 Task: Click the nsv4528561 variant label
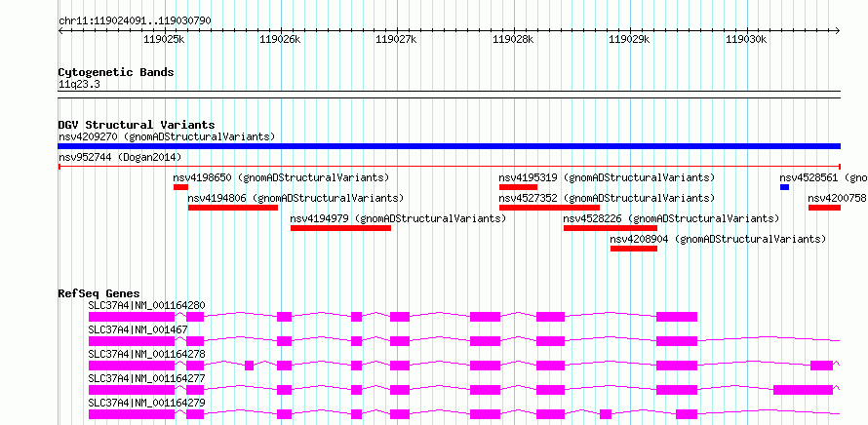click(x=824, y=178)
